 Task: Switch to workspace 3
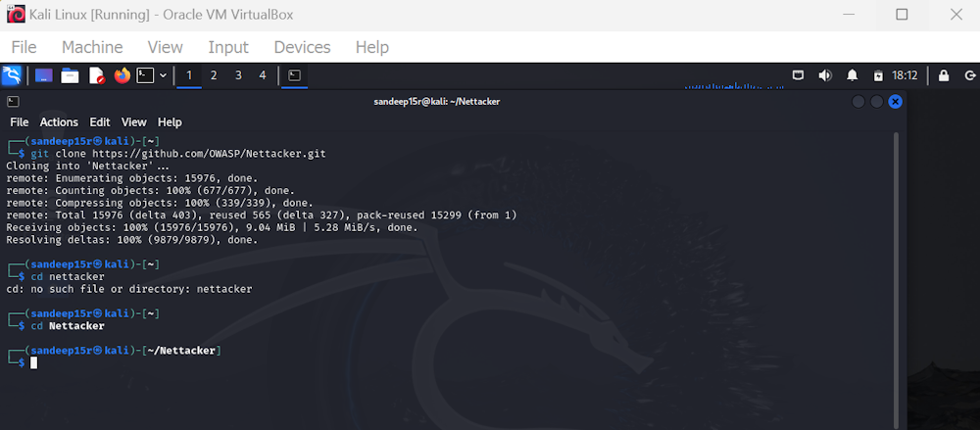click(238, 75)
